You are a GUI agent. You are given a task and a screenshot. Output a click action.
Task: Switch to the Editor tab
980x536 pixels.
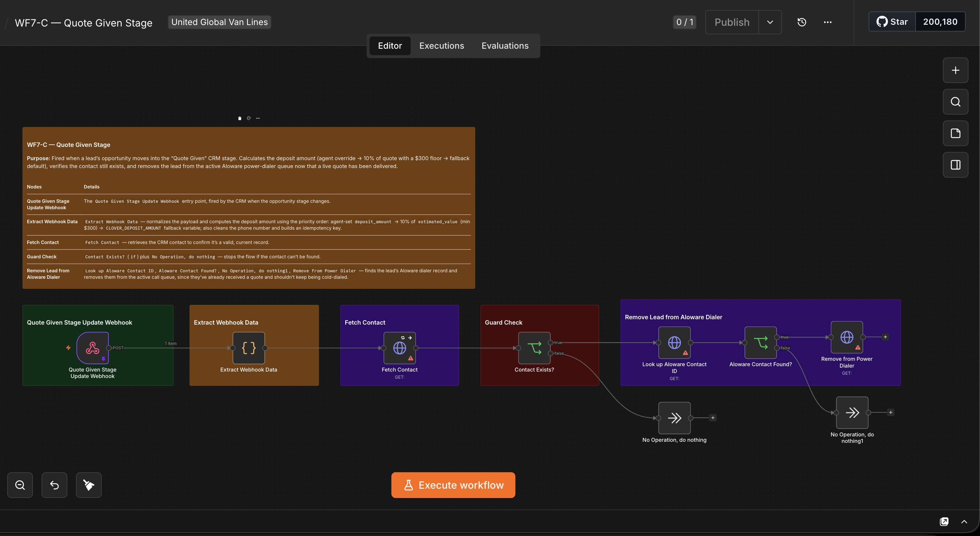(x=390, y=46)
